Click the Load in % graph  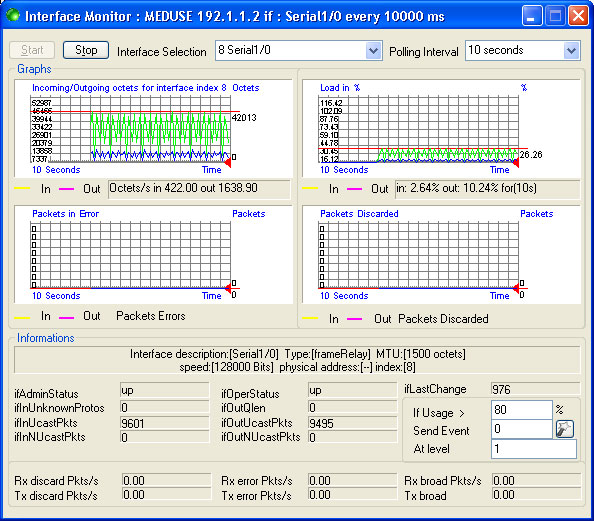coord(441,128)
